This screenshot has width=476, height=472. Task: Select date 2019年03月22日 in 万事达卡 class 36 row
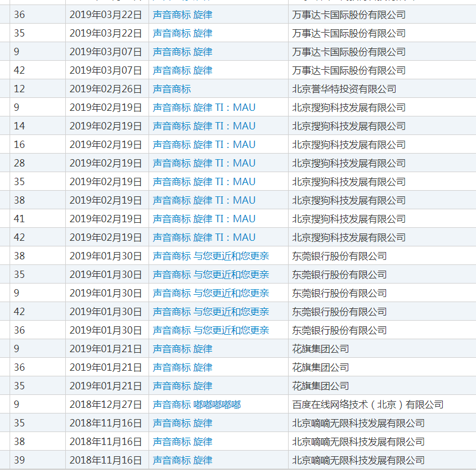point(106,15)
